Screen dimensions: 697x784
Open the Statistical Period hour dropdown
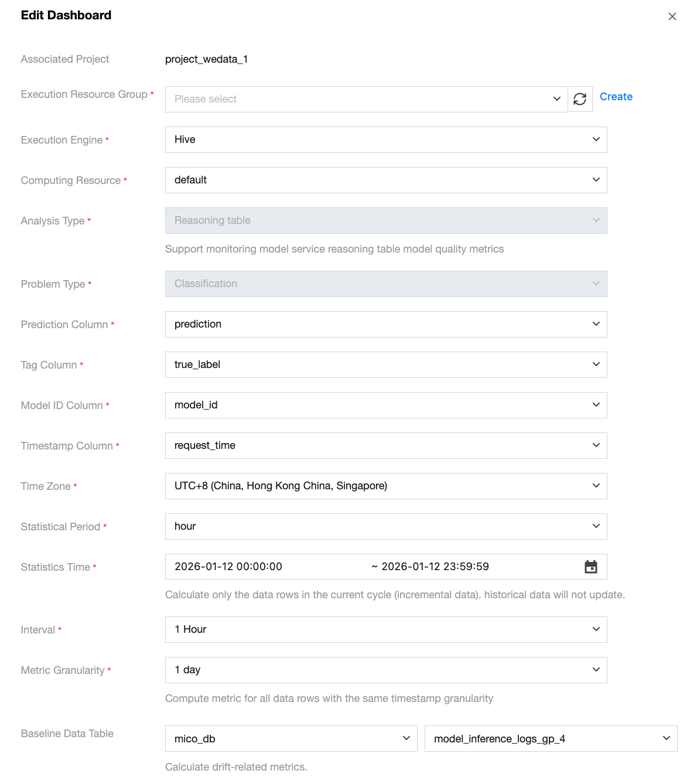(x=386, y=526)
